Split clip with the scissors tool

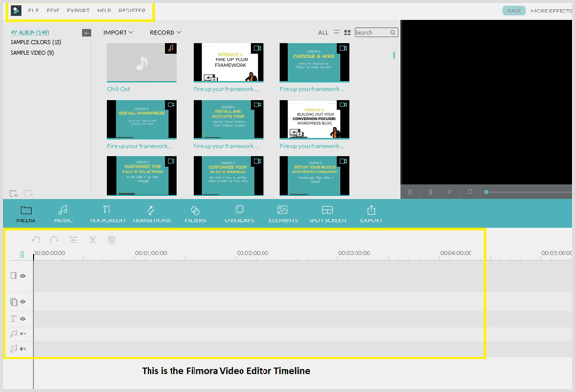[92, 240]
